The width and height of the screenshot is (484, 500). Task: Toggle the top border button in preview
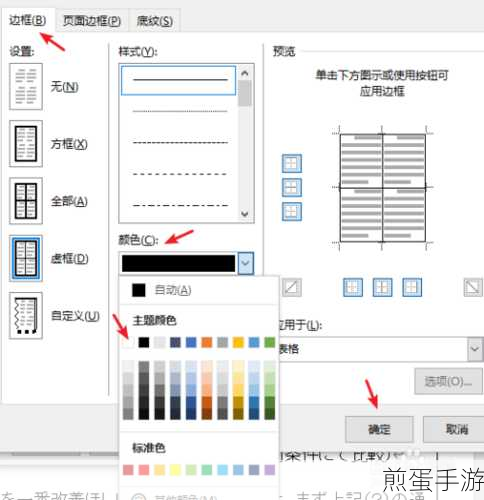tap(292, 163)
